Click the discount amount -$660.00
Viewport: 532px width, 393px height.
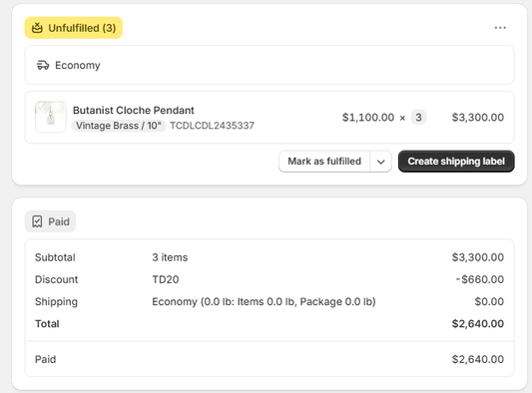click(480, 279)
